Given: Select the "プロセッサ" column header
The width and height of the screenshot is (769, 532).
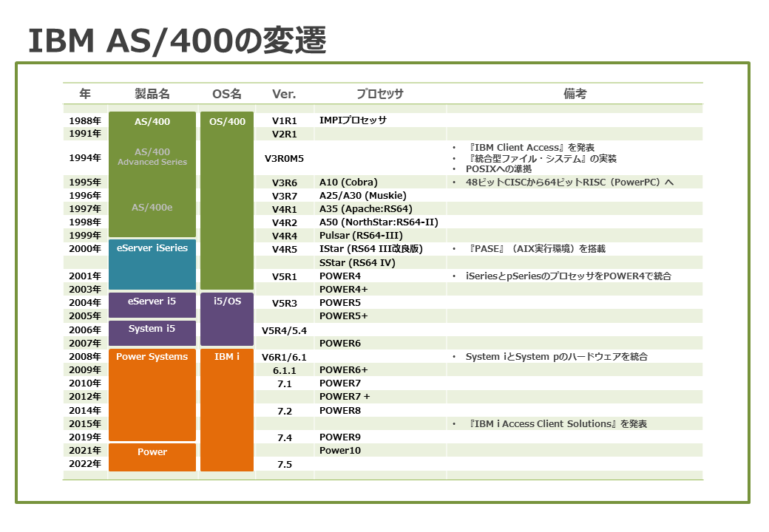Looking at the screenshot, I should coord(379,94).
